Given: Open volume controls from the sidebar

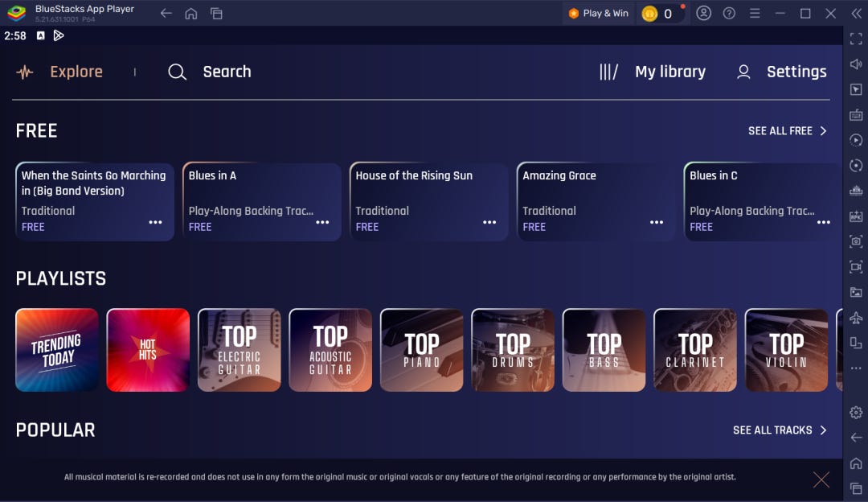Looking at the screenshot, I should pos(856,64).
